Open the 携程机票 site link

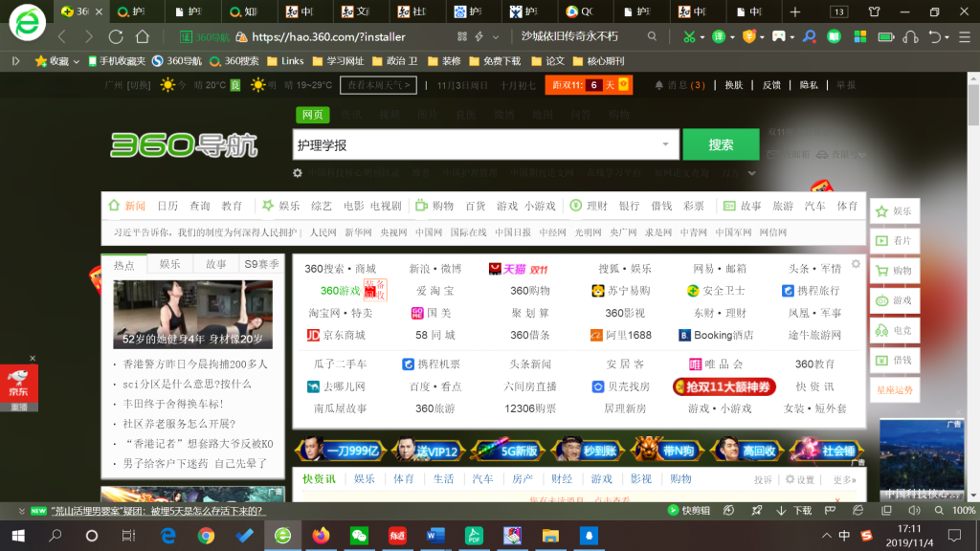(x=432, y=364)
